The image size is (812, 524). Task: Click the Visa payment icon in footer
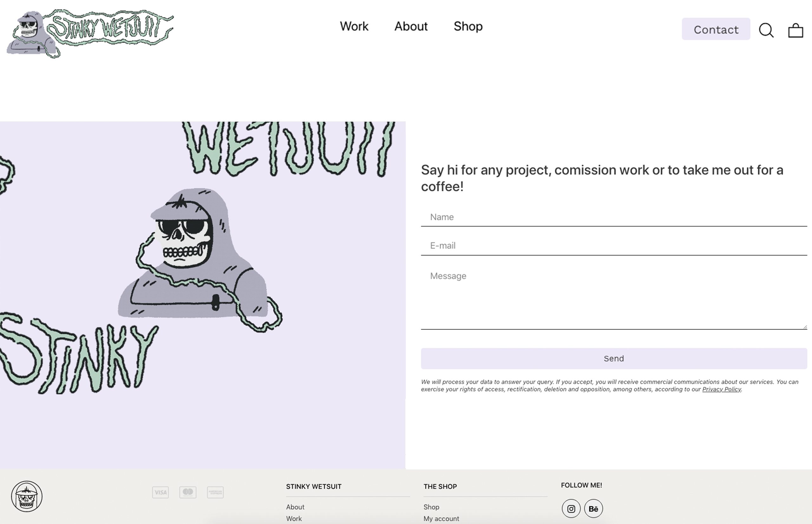coord(160,493)
